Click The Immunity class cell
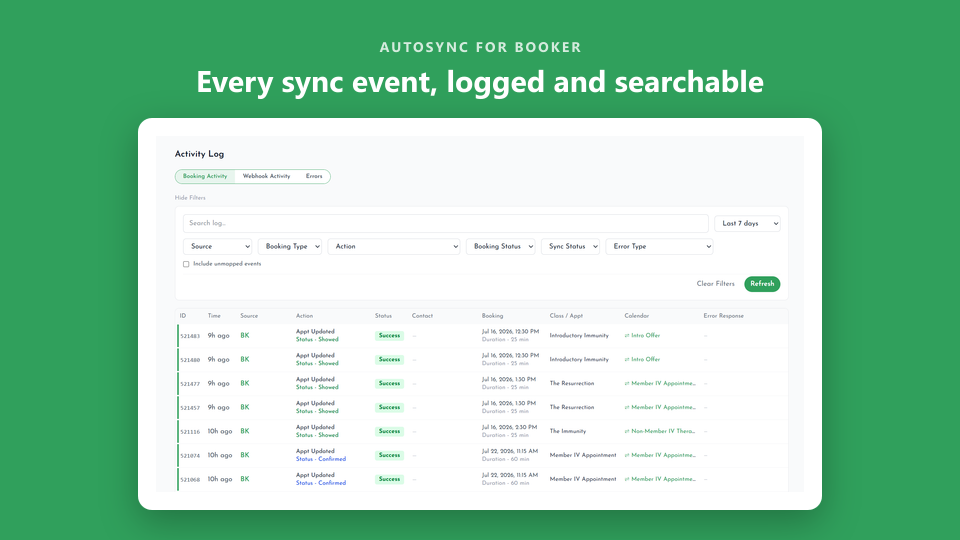The height and width of the screenshot is (540, 960). tap(568, 431)
